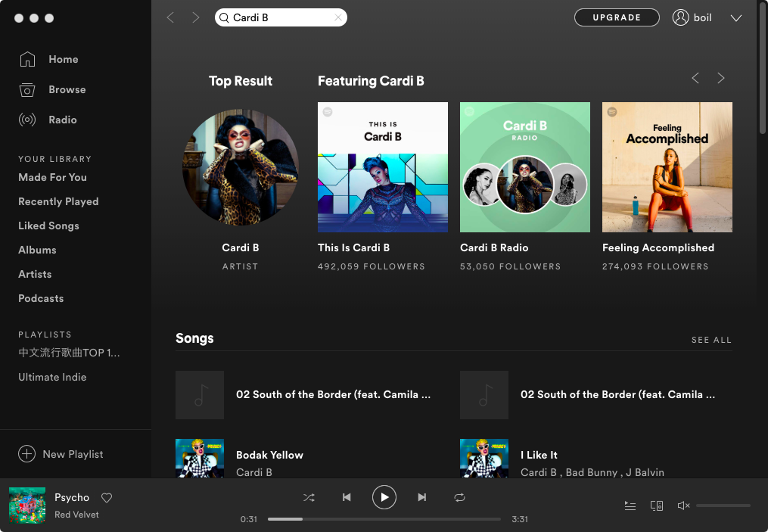Click New Playlist text
This screenshot has height=532, width=768.
point(73,455)
